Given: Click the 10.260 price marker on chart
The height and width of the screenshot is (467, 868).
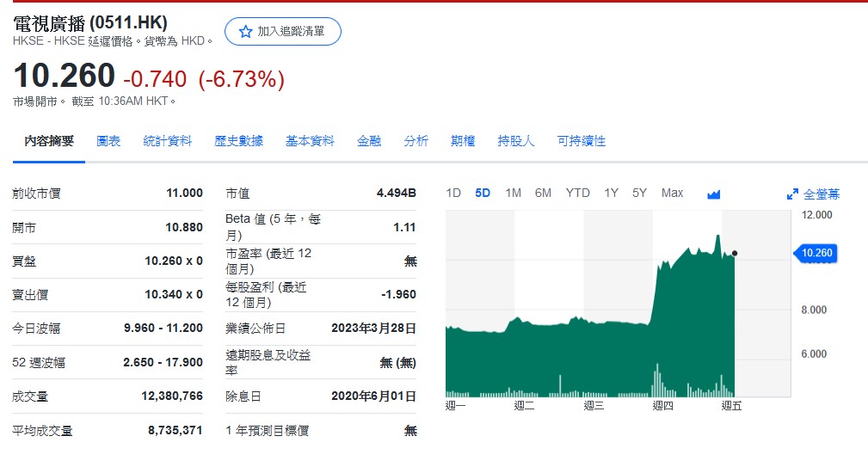Looking at the screenshot, I should coord(816,254).
